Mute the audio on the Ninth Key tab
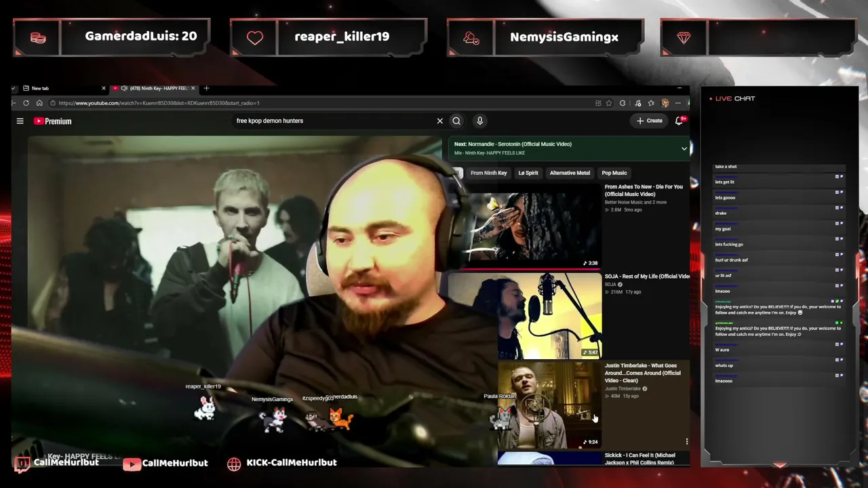The image size is (868, 488). (124, 88)
